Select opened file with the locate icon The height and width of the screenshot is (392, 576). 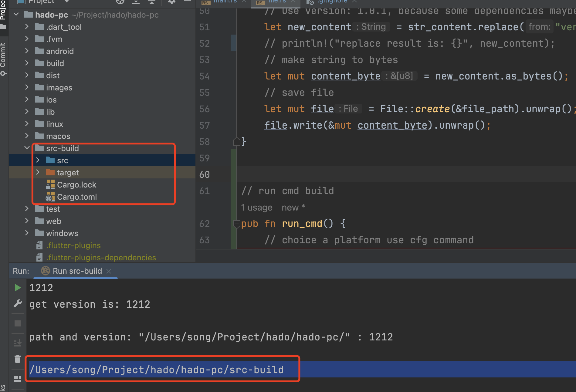[120, 2]
